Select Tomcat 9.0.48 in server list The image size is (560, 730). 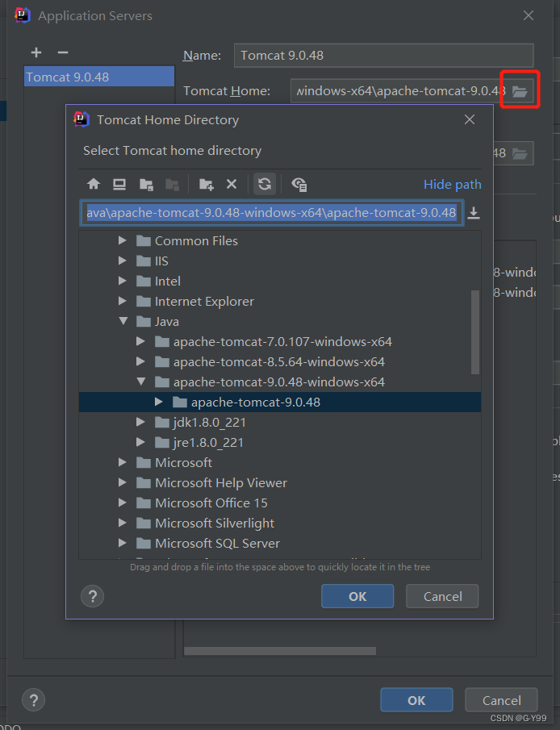[99, 77]
